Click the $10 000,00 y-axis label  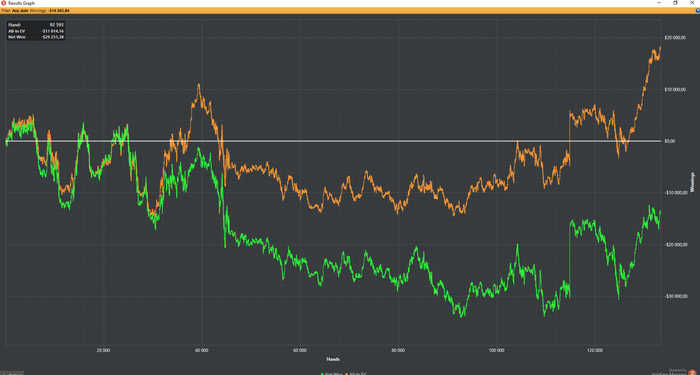point(674,90)
